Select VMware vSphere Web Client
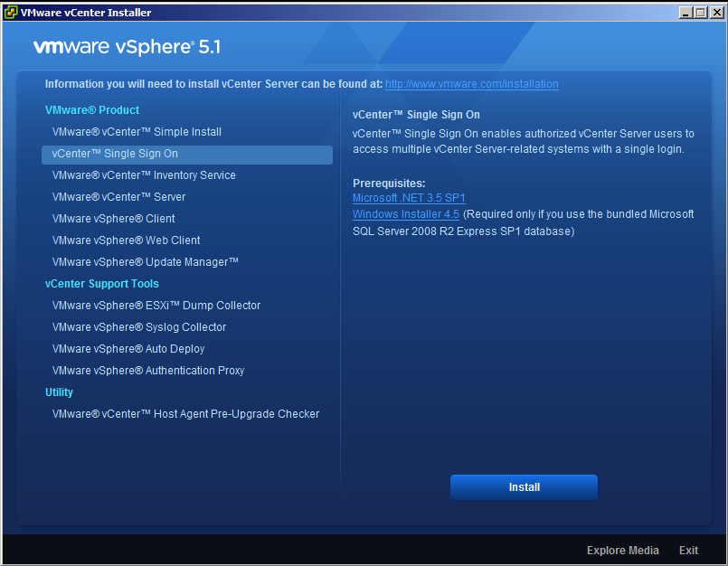This screenshot has width=728, height=566. pyautogui.click(x=127, y=241)
